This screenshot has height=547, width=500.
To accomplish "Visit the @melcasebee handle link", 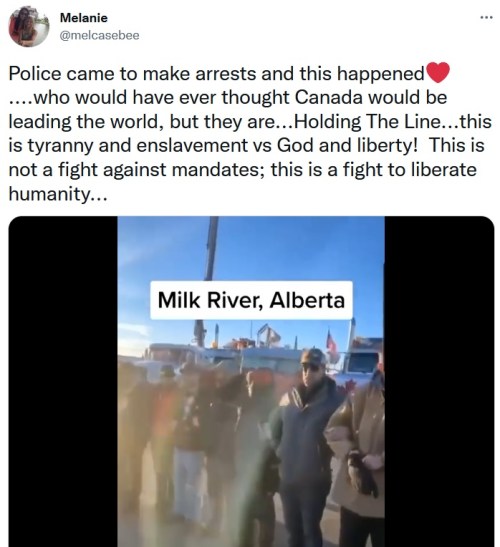I will tap(99, 36).
